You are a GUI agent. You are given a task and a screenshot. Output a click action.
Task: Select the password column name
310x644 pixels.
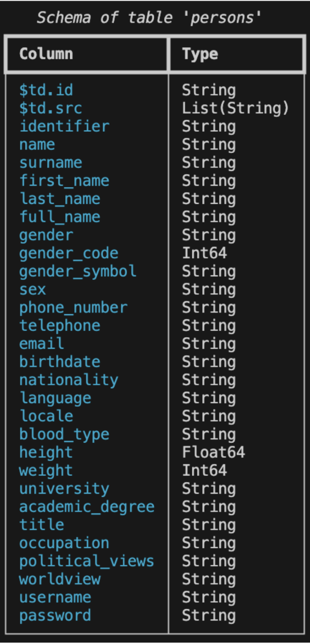[x=55, y=615]
